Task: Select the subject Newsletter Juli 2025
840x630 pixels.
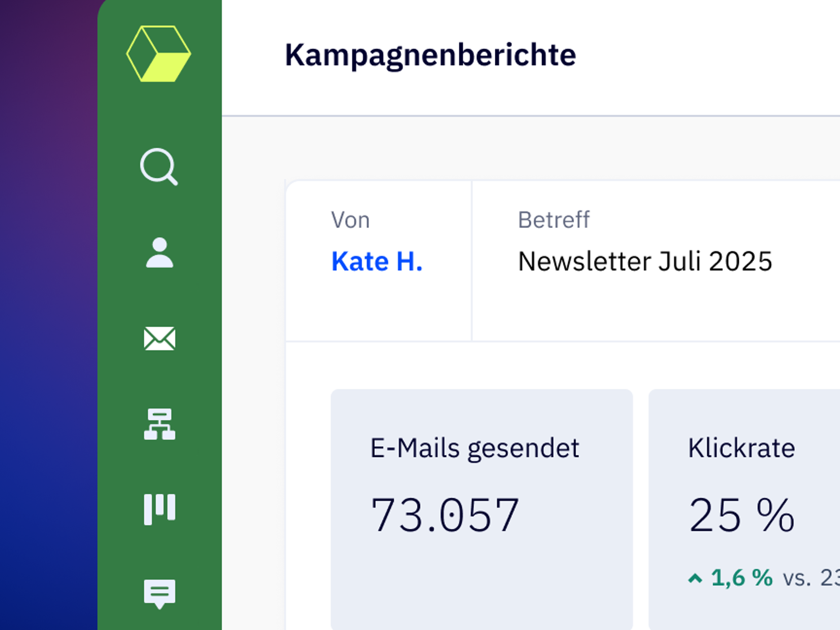Action: coord(645,262)
